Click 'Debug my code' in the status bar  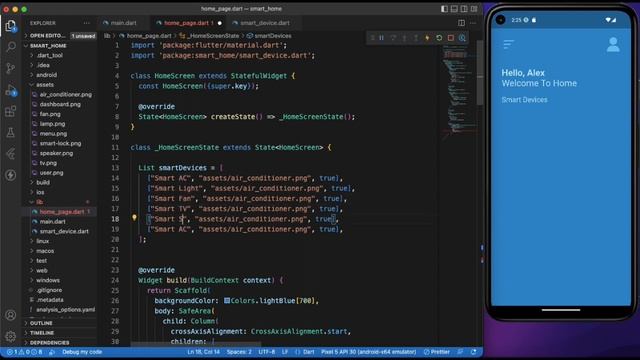click(82, 352)
